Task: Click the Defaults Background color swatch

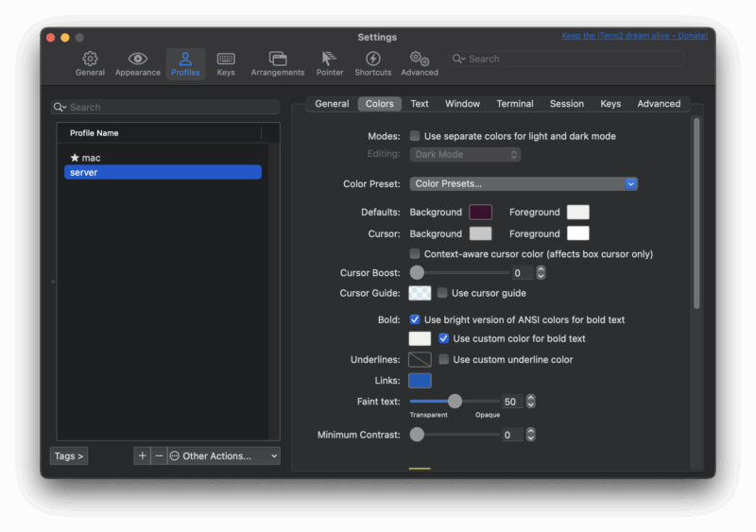Action: point(480,212)
